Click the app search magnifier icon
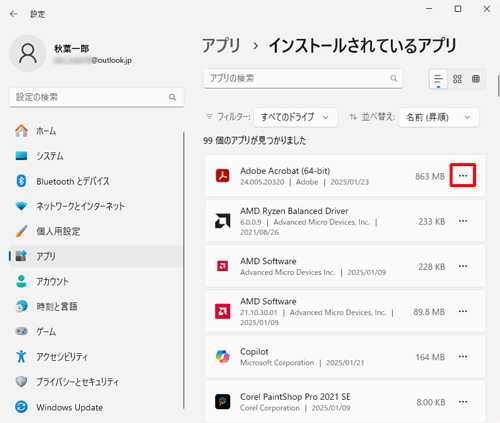Image resolution: width=500 pixels, height=423 pixels. tap(394, 78)
